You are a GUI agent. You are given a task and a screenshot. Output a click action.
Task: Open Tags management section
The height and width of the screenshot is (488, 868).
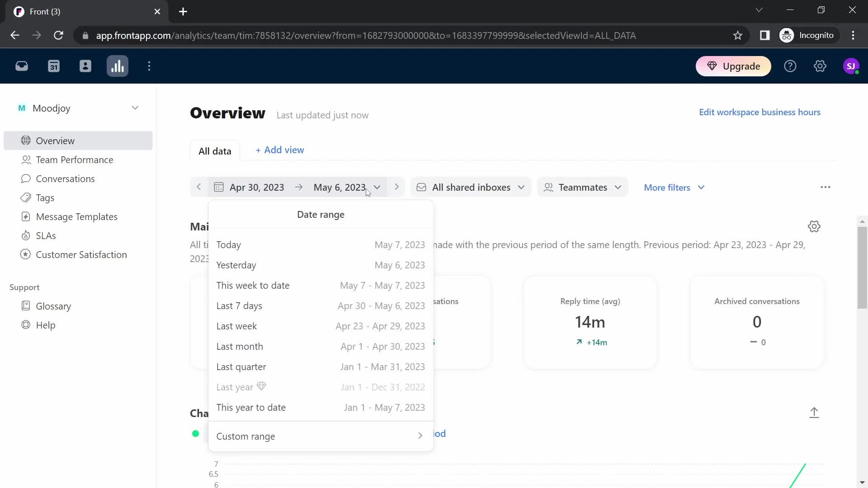click(x=45, y=197)
